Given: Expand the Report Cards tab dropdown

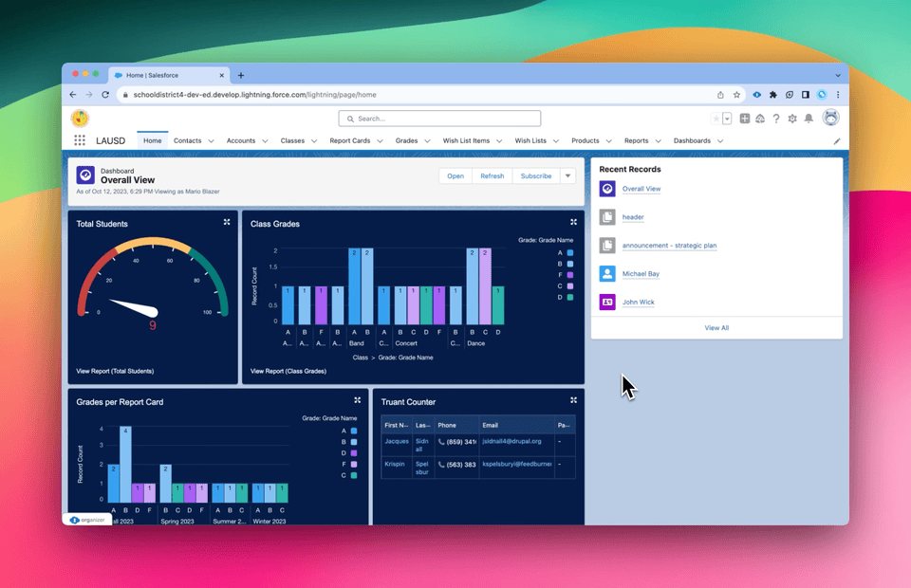Looking at the screenshot, I should point(380,141).
